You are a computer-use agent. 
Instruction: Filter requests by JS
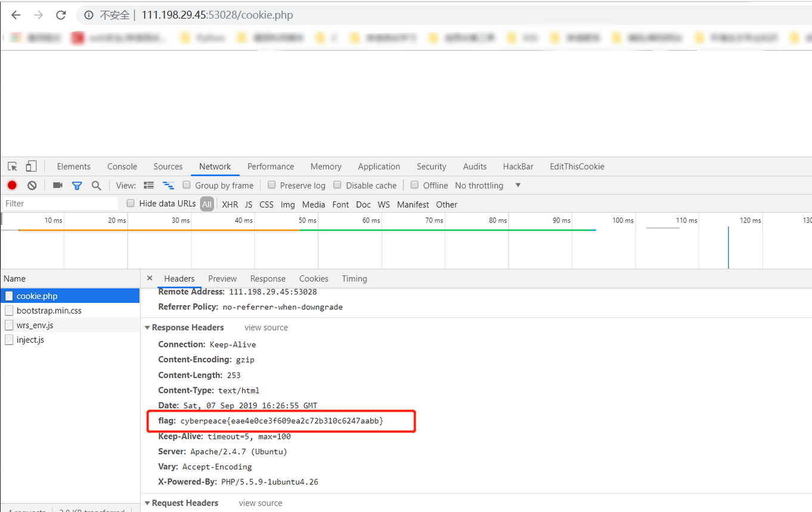tap(249, 204)
